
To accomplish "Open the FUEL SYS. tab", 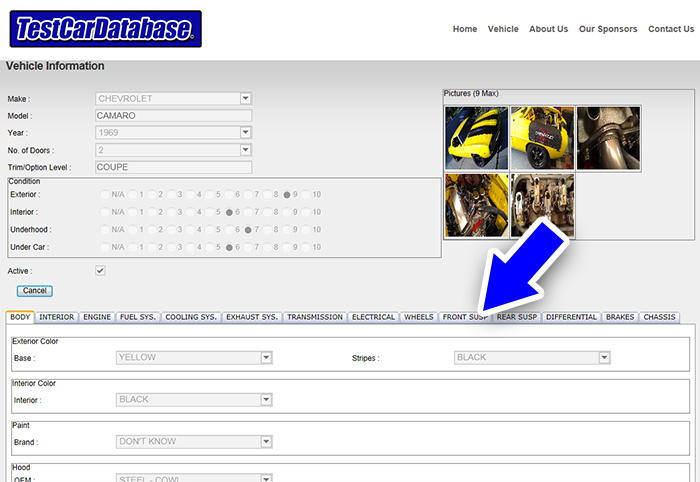I will coord(138,317).
